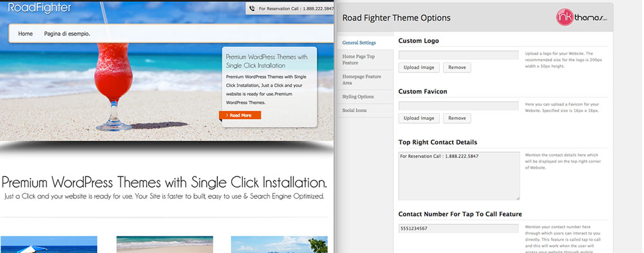This screenshot has width=644, height=253.
Task: Click the Custom Logo section heading
Action: pyautogui.click(x=419, y=41)
